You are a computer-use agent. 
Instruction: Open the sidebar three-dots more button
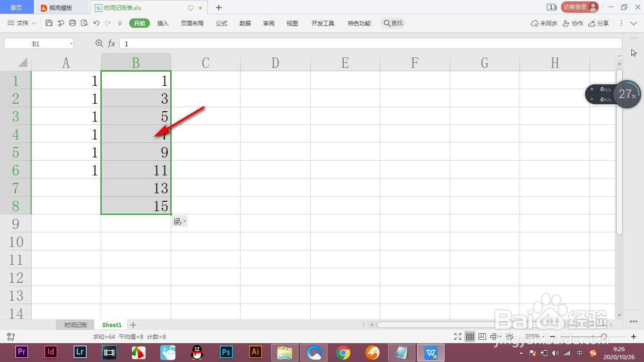[633, 321]
